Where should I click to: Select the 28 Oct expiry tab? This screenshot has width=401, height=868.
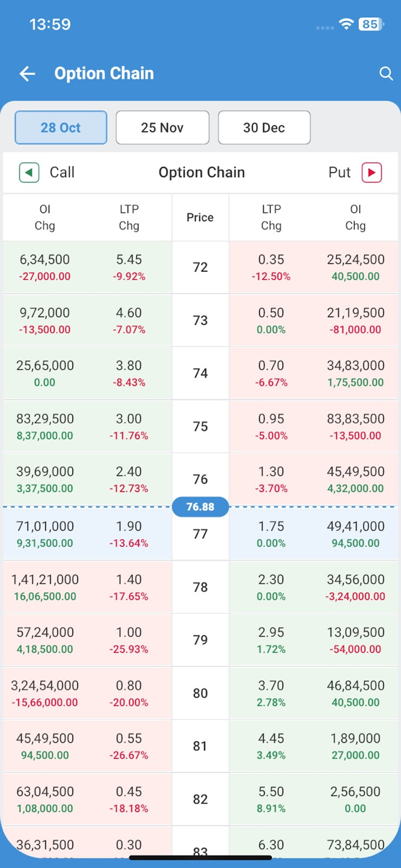click(x=61, y=128)
